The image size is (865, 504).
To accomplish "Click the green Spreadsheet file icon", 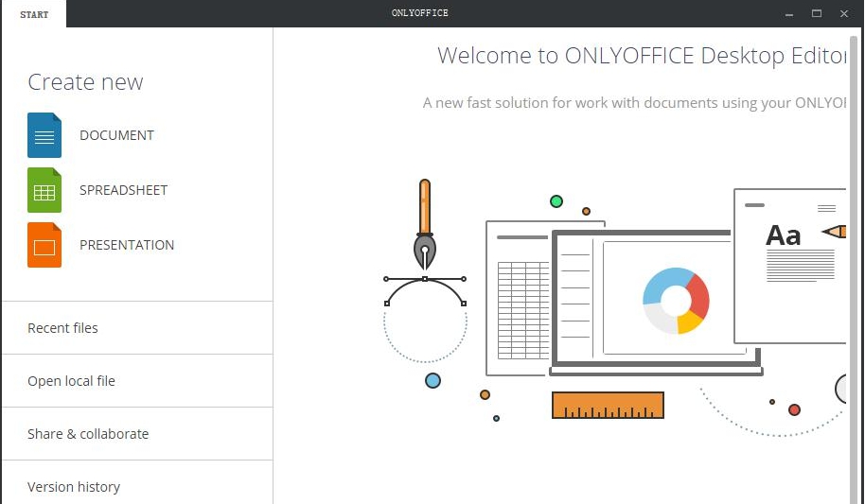I will pos(44,190).
